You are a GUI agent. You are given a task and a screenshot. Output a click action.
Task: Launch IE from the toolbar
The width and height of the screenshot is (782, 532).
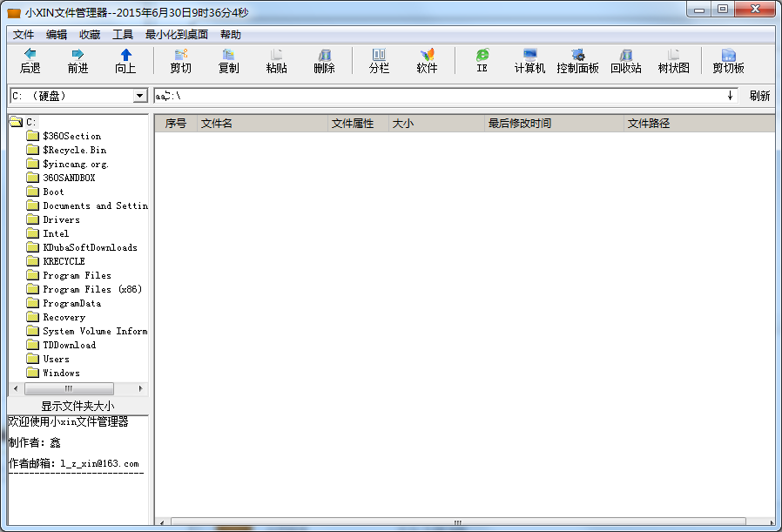coord(482,61)
